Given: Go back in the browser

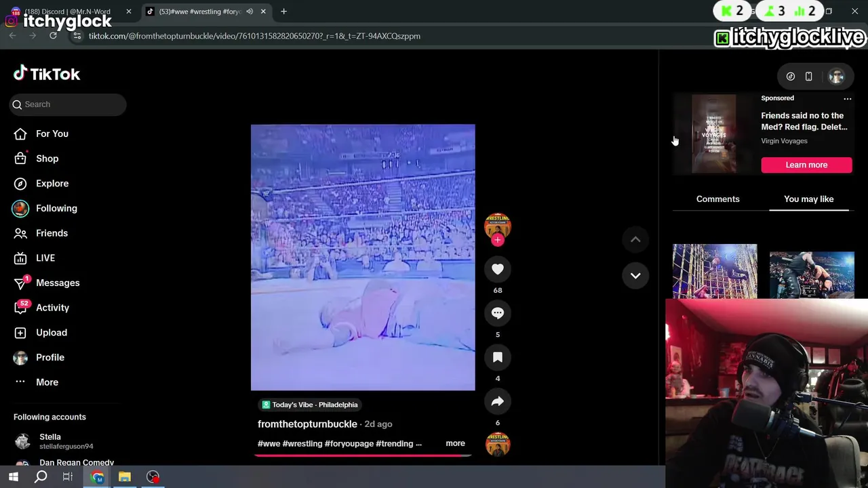Looking at the screenshot, I should (x=12, y=36).
